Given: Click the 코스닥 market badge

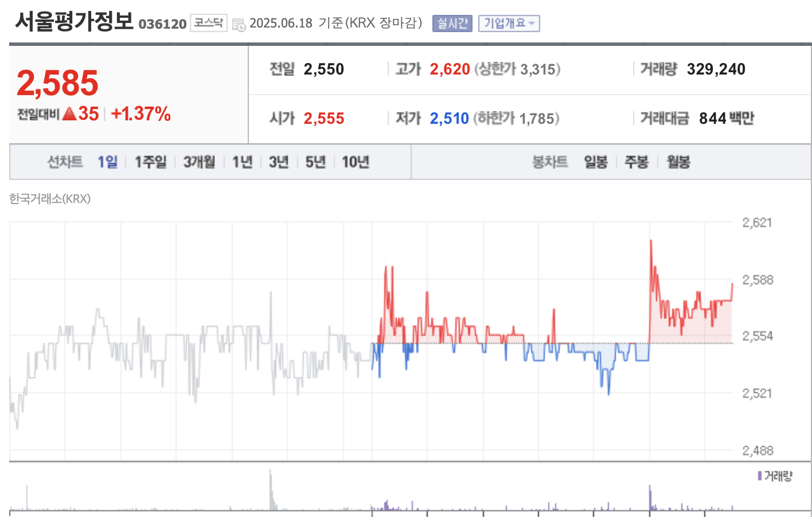Looking at the screenshot, I should 208,23.
